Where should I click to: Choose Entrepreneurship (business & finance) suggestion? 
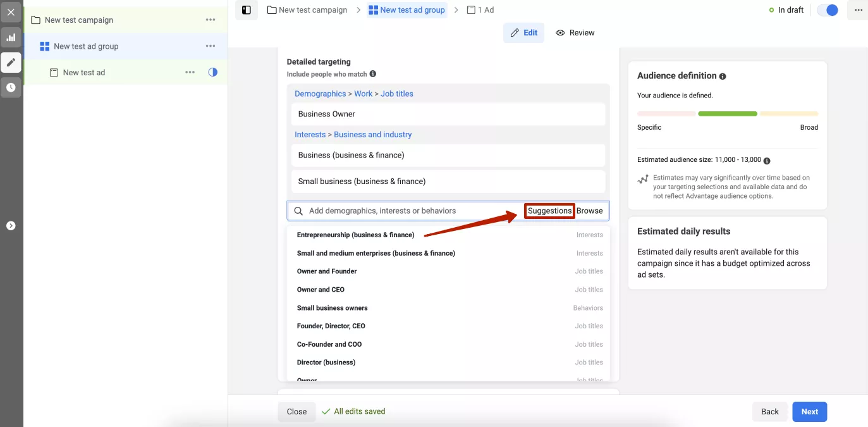click(448, 235)
